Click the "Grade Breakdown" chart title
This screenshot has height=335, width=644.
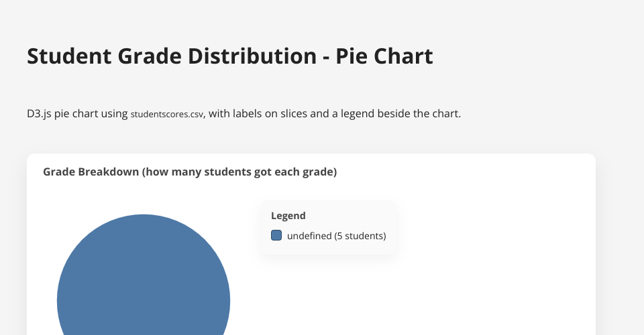[90, 172]
